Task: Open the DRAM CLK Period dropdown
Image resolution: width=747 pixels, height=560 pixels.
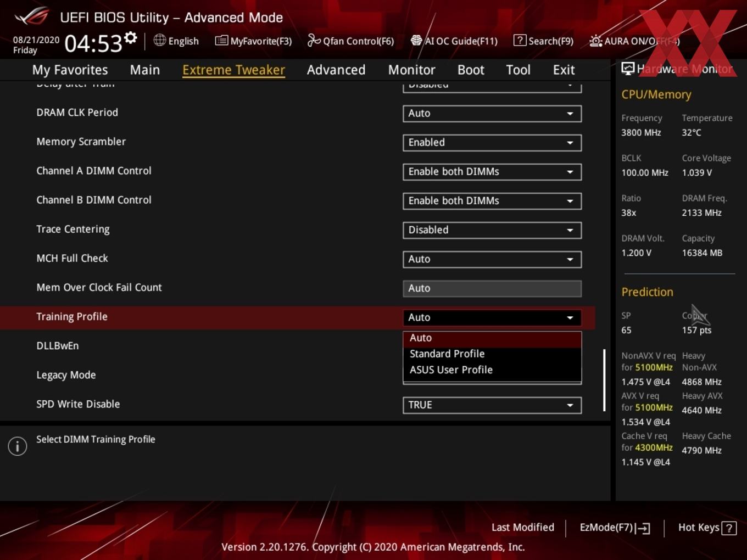Action: coord(492,113)
